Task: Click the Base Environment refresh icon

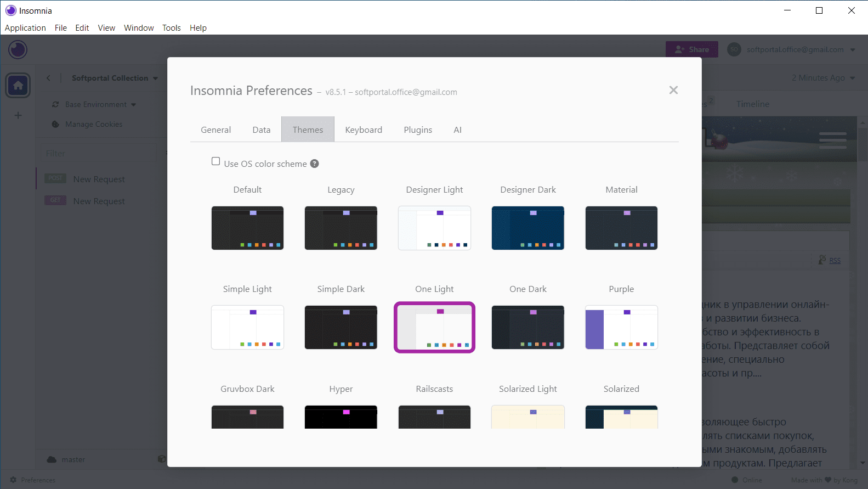Action: click(55, 104)
